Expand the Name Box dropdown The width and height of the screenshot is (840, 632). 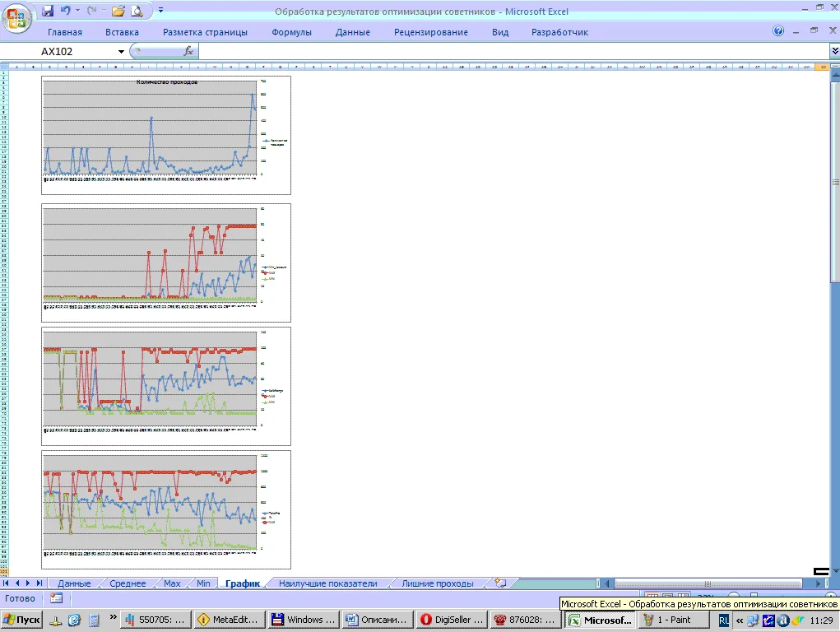point(121,51)
